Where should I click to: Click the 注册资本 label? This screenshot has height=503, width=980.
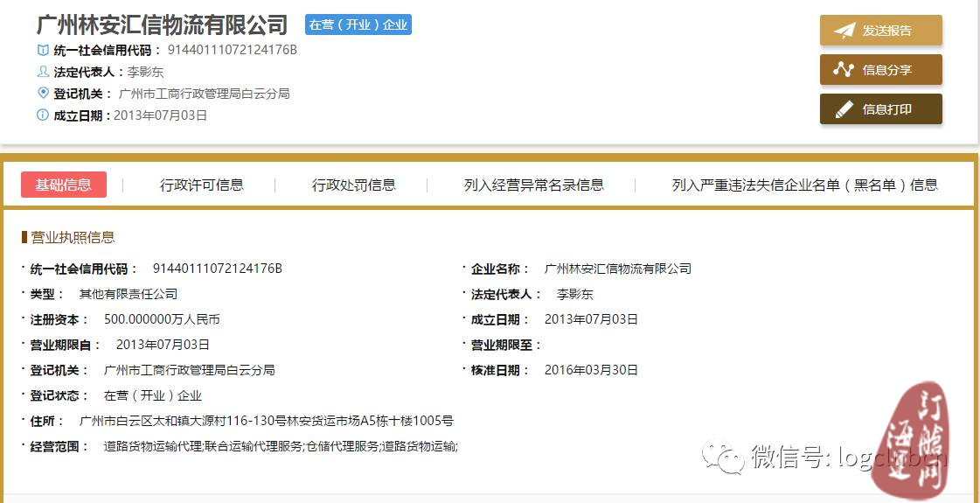(x=59, y=319)
